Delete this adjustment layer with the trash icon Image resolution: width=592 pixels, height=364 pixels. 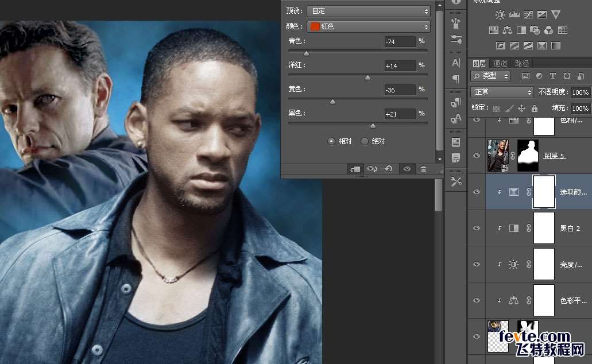423,169
